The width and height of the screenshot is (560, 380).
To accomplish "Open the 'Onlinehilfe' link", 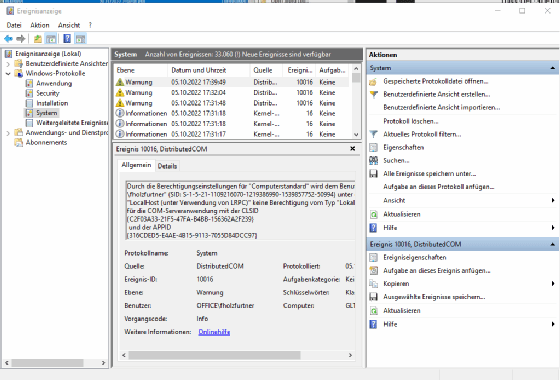I will (214, 332).
